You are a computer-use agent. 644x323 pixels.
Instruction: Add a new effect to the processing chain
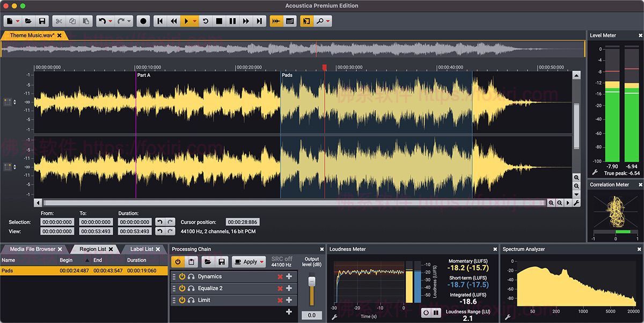pos(289,311)
